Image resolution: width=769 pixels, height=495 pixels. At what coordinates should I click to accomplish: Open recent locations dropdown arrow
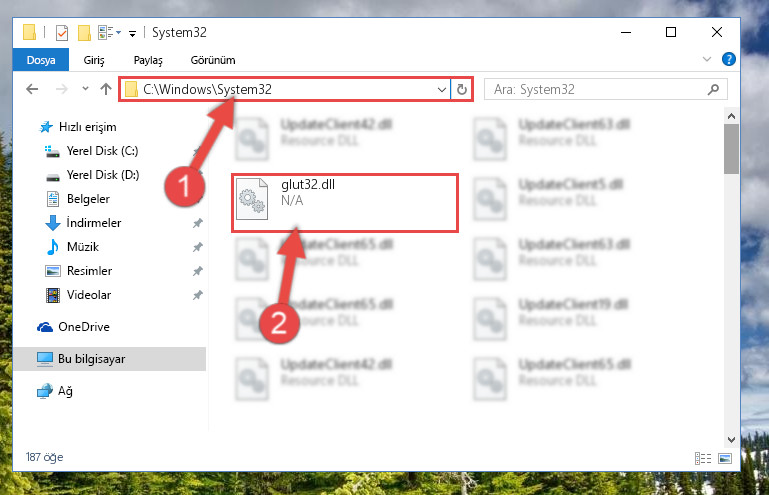pos(85,89)
